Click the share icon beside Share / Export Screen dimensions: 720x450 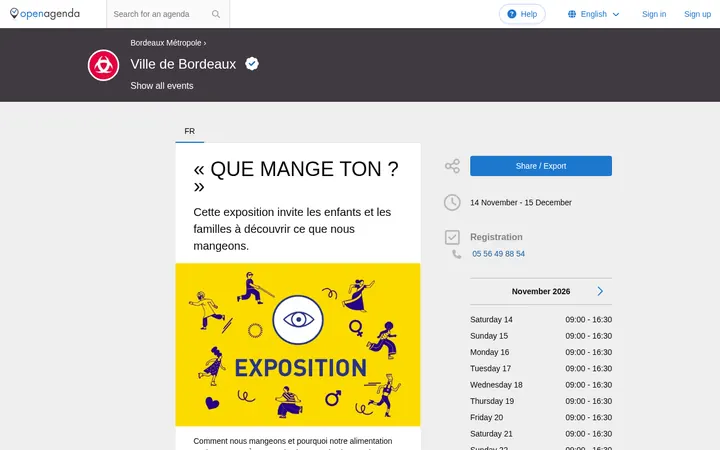452,166
